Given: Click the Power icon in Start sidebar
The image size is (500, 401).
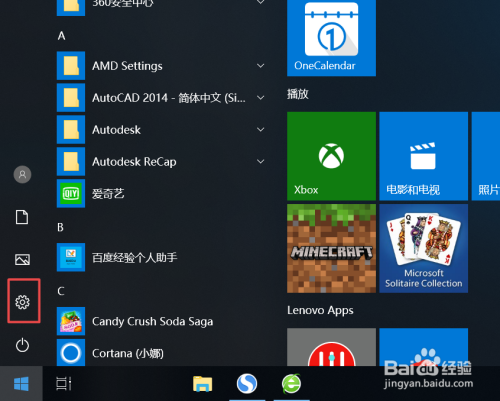Looking at the screenshot, I should [22, 345].
